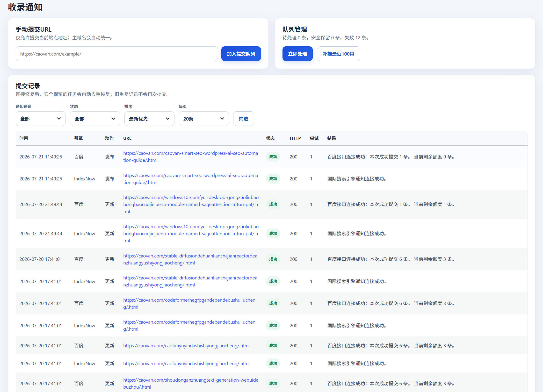Click the 引擎 column header
Viewport: 543px width, 392px height.
(x=78, y=138)
